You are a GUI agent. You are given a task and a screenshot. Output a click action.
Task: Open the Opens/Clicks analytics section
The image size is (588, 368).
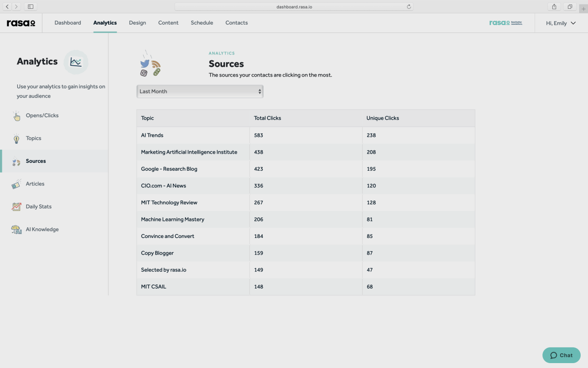click(42, 115)
